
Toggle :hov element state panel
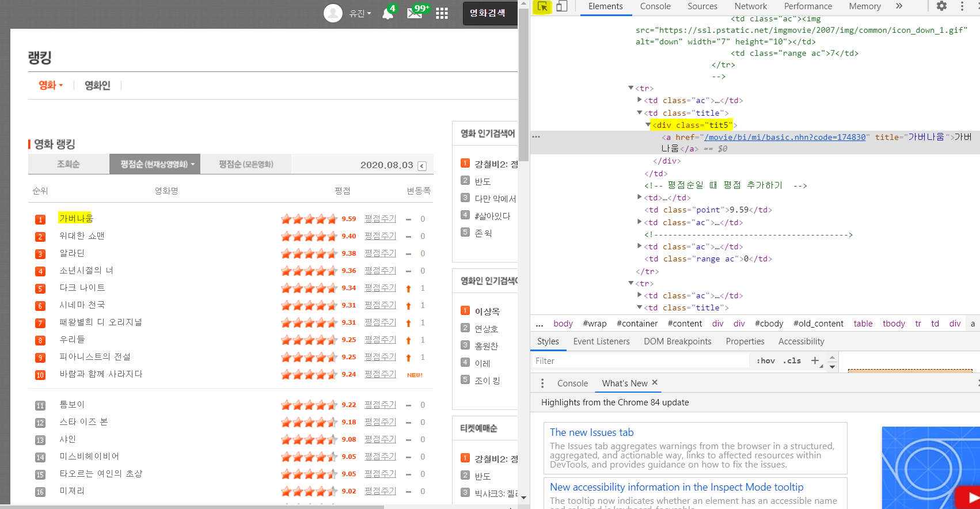point(766,360)
